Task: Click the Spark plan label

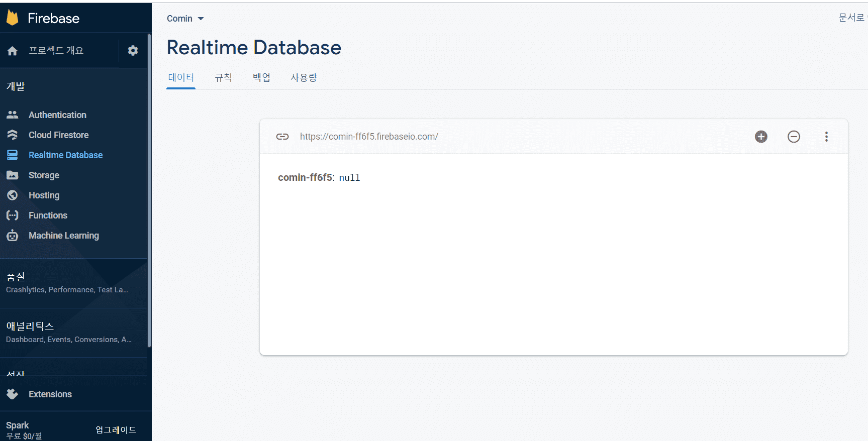Action: [x=17, y=425]
